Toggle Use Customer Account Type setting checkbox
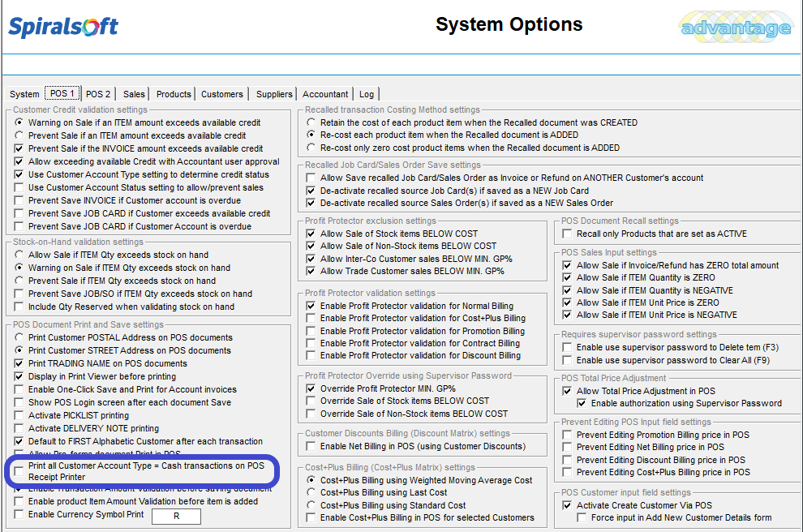The height and width of the screenshot is (532, 803). pyautogui.click(x=19, y=174)
